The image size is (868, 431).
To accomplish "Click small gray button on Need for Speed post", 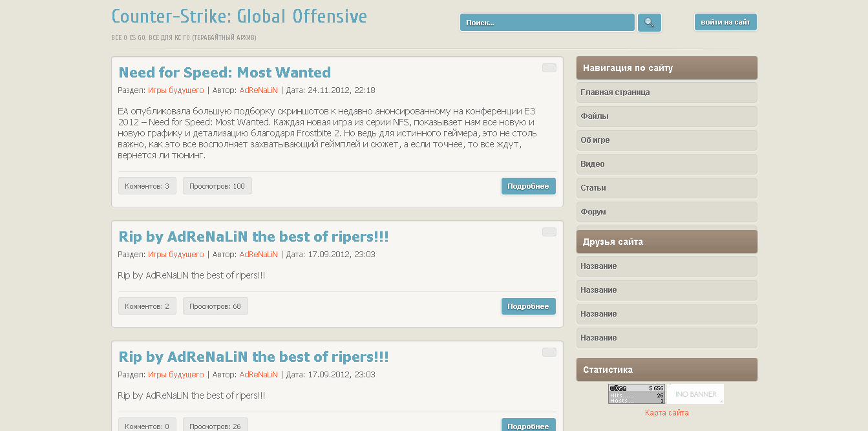I will coord(549,68).
